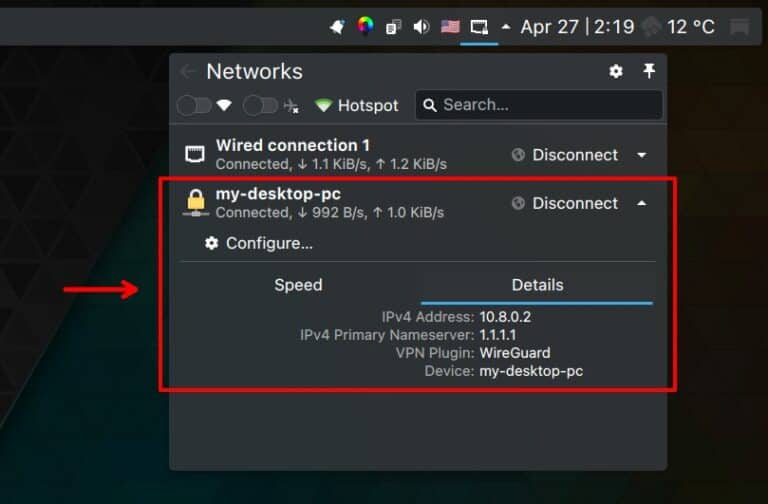Open the clipboard tray icon
The image size is (768, 504).
point(393,26)
